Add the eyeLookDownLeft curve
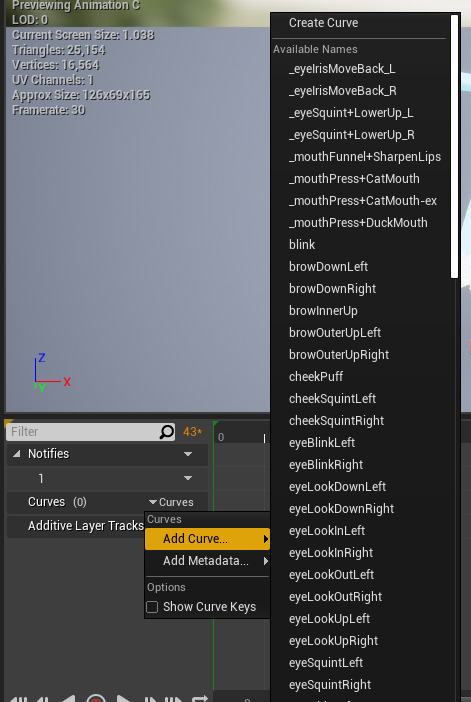This screenshot has height=702, width=471. pyautogui.click(x=337, y=486)
